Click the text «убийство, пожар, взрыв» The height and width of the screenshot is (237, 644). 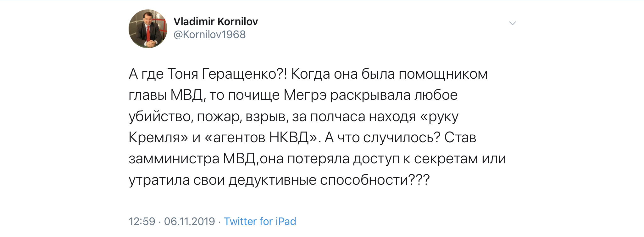tap(208, 117)
